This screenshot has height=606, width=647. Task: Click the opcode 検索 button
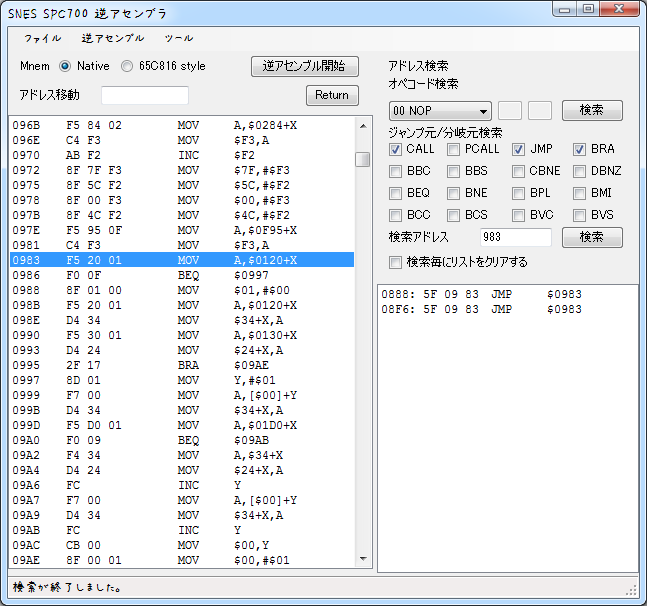pyautogui.click(x=592, y=110)
